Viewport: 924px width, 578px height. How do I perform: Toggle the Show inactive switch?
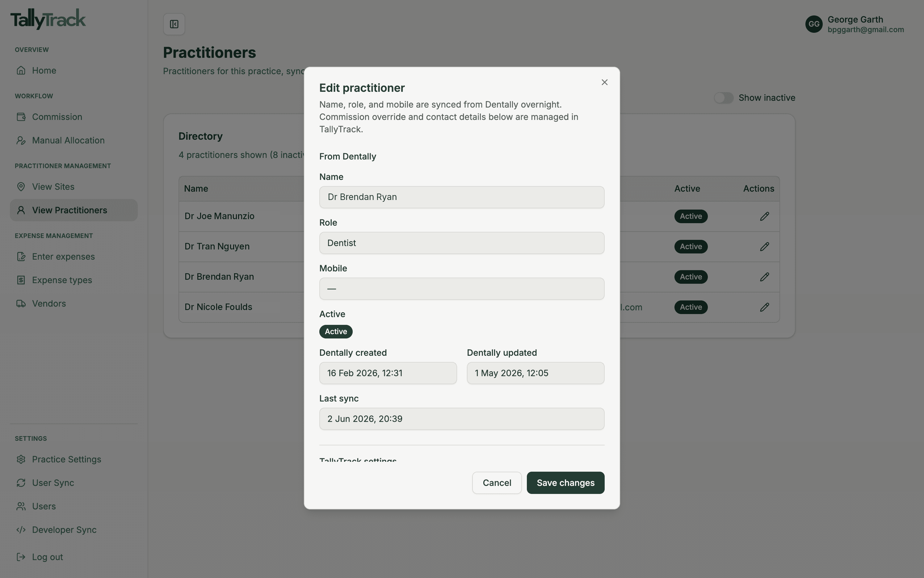[x=724, y=98]
